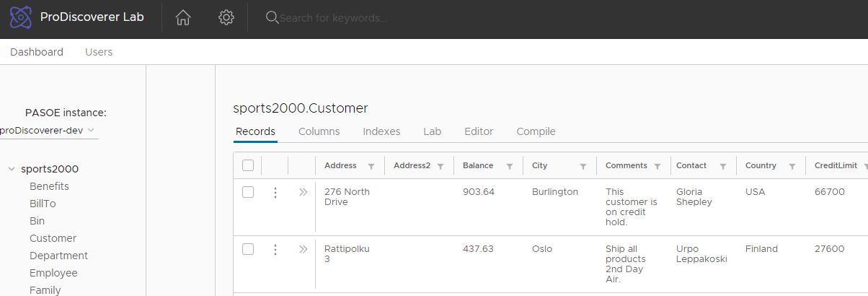Image resolution: width=868 pixels, height=296 pixels.
Task: Toggle the select-all checkbox in header
Action: pyautogui.click(x=248, y=165)
